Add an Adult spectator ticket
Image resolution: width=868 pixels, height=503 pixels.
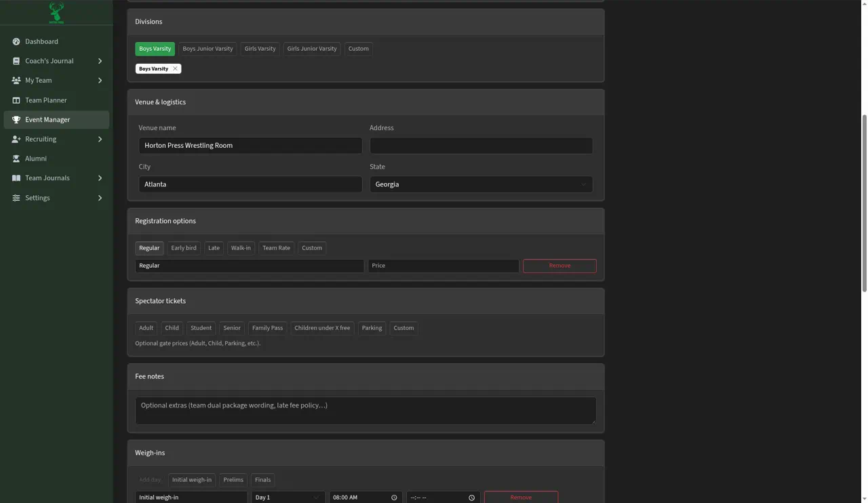[x=146, y=328]
